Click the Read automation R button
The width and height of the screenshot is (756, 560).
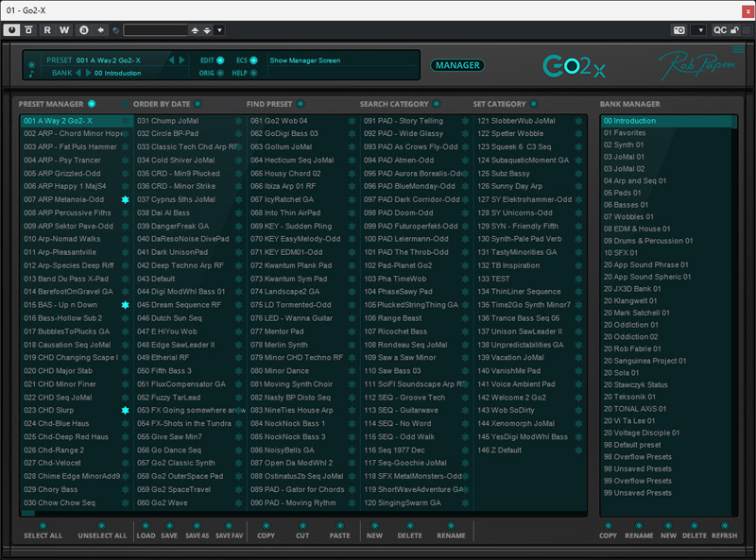47,30
